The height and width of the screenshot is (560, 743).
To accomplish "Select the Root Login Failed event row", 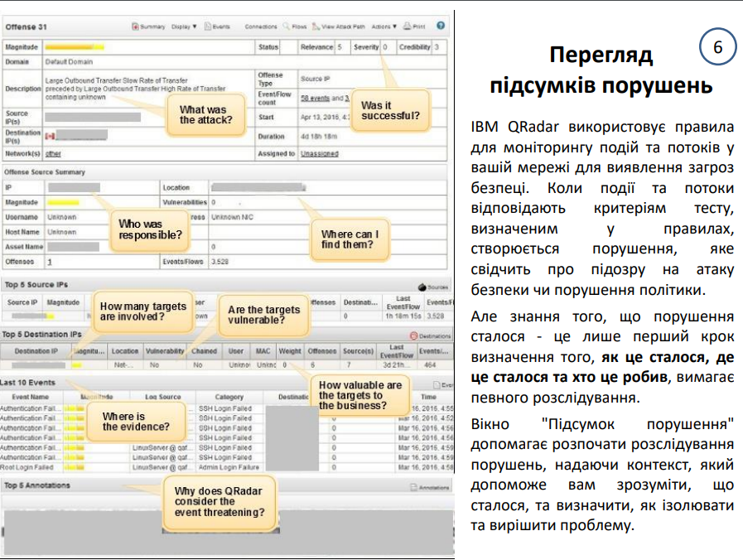I will click(226, 467).
